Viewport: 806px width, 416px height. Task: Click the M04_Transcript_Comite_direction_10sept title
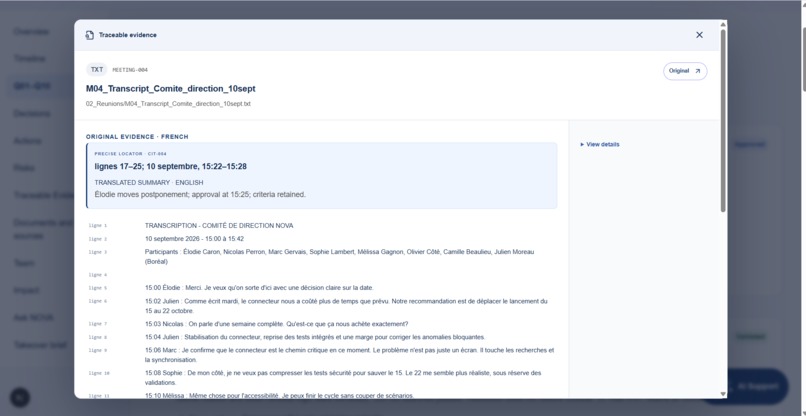pos(171,88)
